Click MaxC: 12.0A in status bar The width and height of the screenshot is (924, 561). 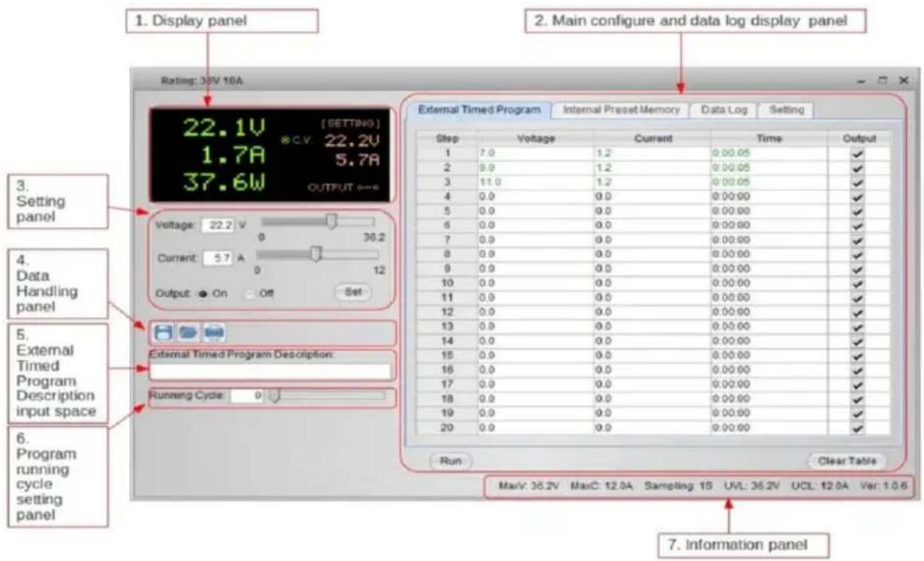coord(601,487)
